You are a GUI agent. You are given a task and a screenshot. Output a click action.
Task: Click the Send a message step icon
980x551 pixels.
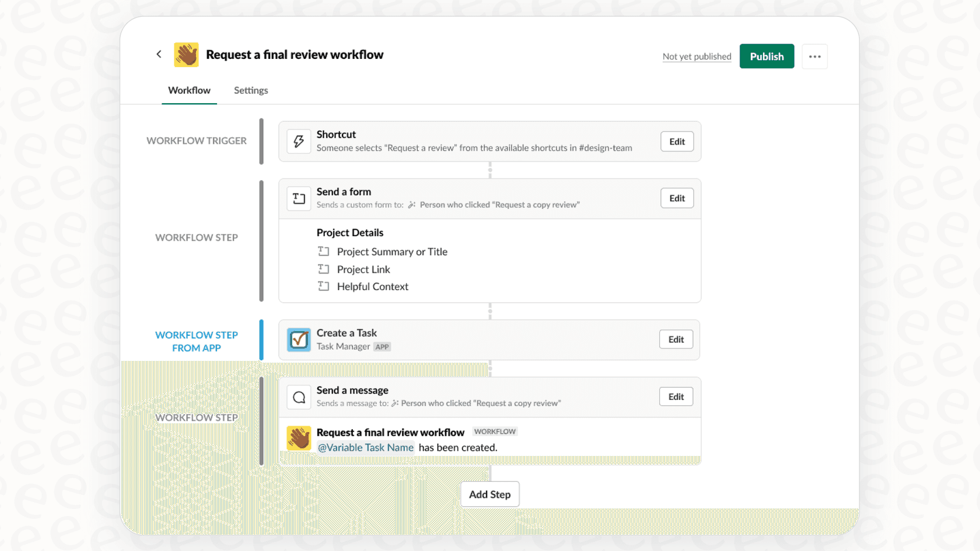click(299, 397)
